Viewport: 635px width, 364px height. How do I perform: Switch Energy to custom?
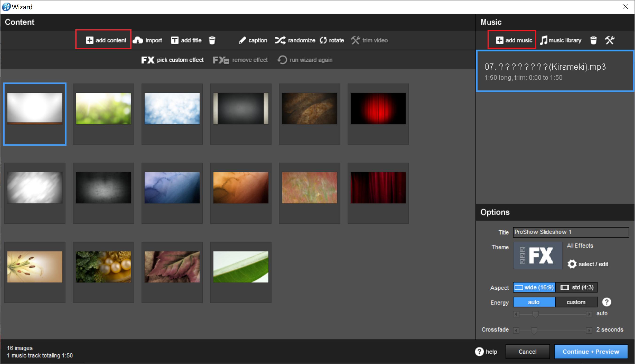pyautogui.click(x=576, y=302)
